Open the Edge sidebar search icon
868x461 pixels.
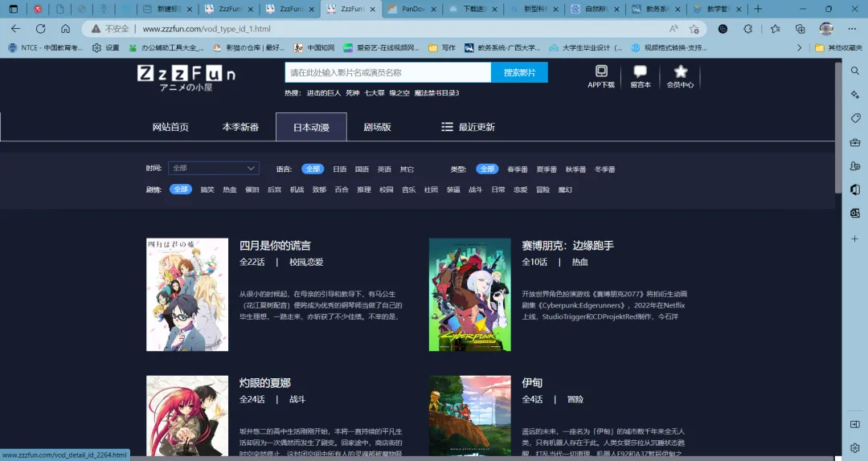click(x=854, y=71)
